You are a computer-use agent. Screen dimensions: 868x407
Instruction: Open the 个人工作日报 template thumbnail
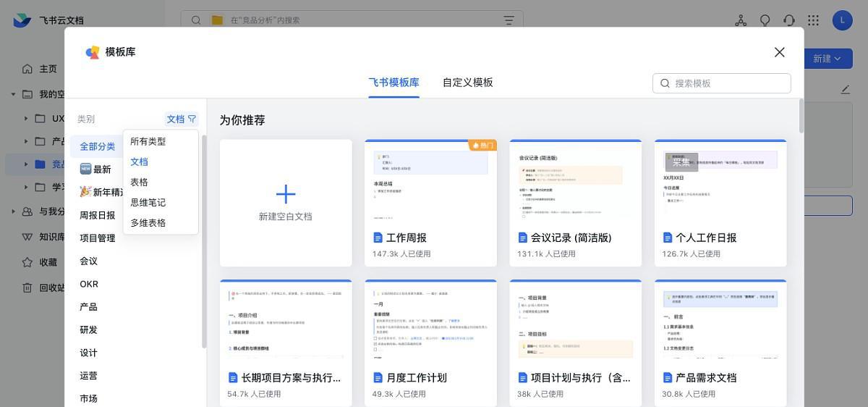point(720,181)
